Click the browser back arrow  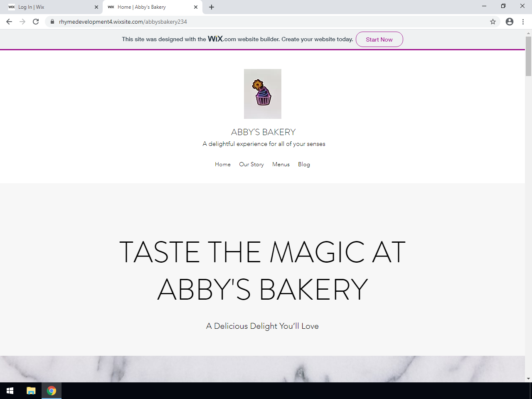(9, 22)
